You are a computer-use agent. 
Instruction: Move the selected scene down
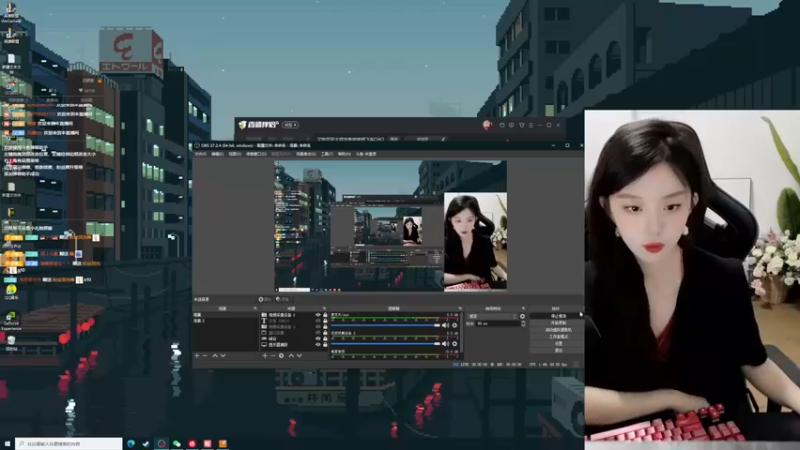223,356
